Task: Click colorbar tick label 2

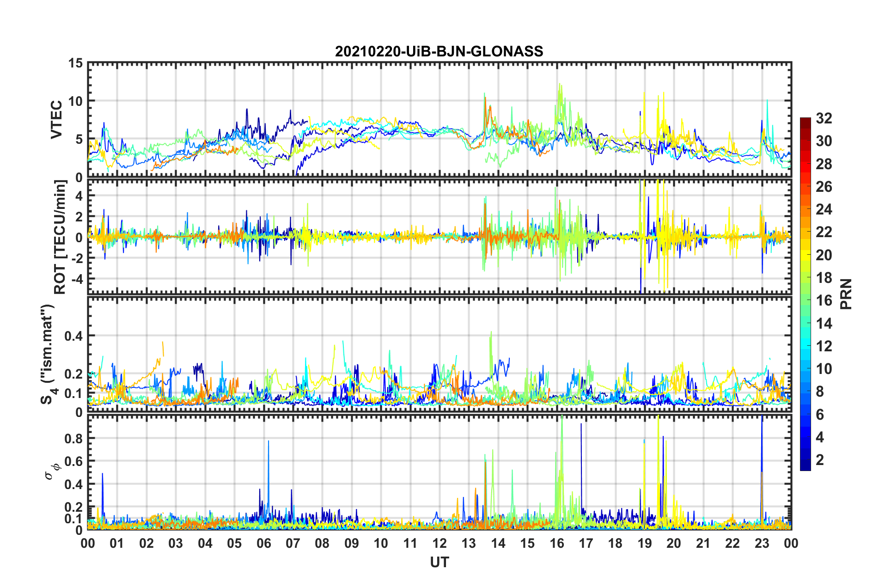Action: click(x=820, y=459)
